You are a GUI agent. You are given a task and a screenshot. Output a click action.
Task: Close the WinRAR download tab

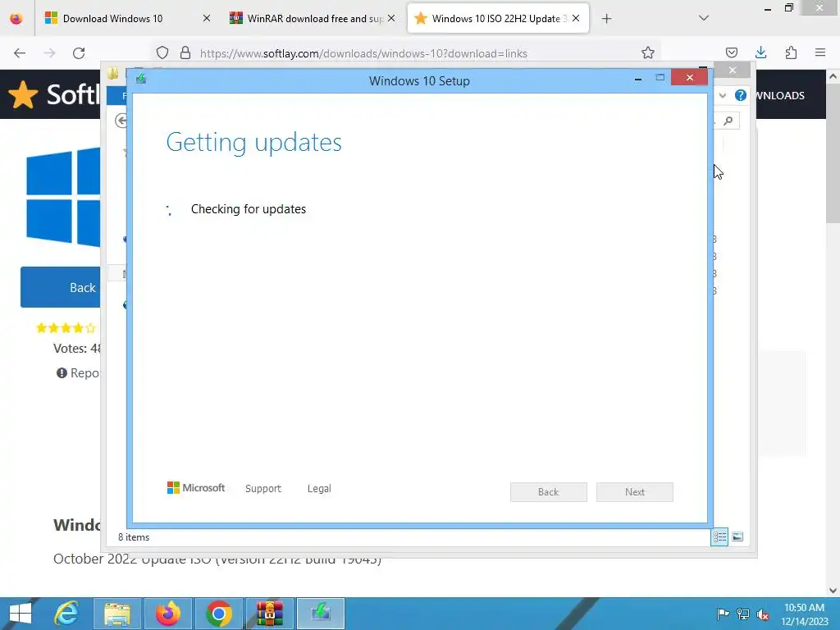[391, 19]
